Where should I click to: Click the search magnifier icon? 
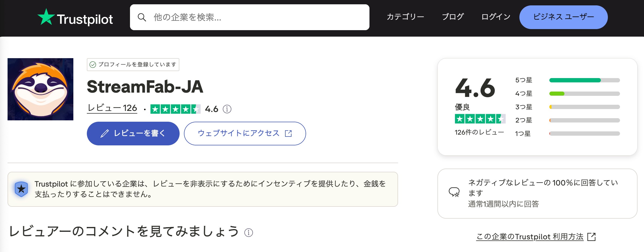click(x=142, y=17)
